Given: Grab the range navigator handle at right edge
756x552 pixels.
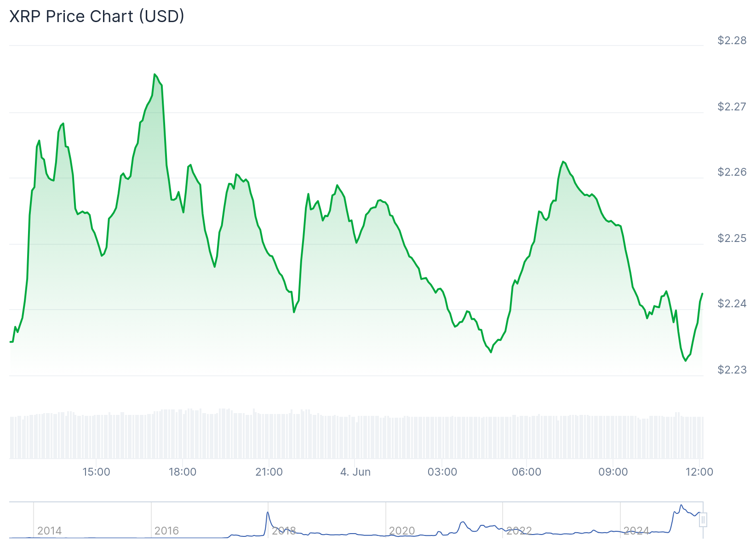Looking at the screenshot, I should coord(703,520).
